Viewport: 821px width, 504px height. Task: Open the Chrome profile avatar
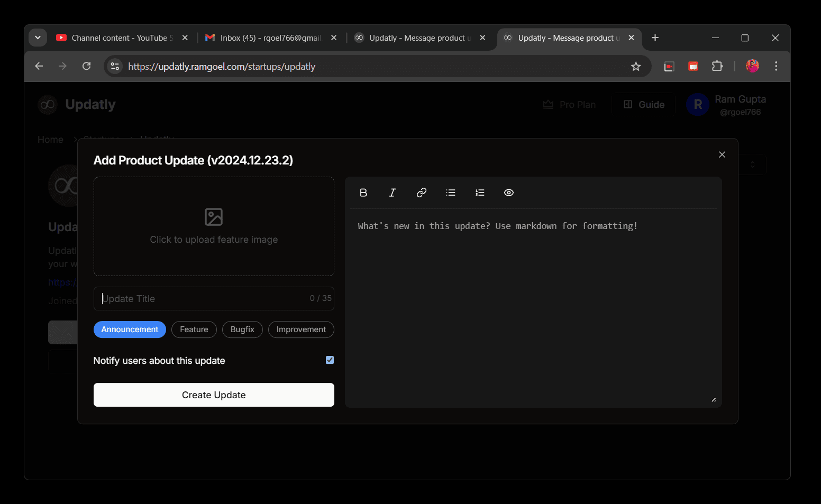[x=752, y=66]
